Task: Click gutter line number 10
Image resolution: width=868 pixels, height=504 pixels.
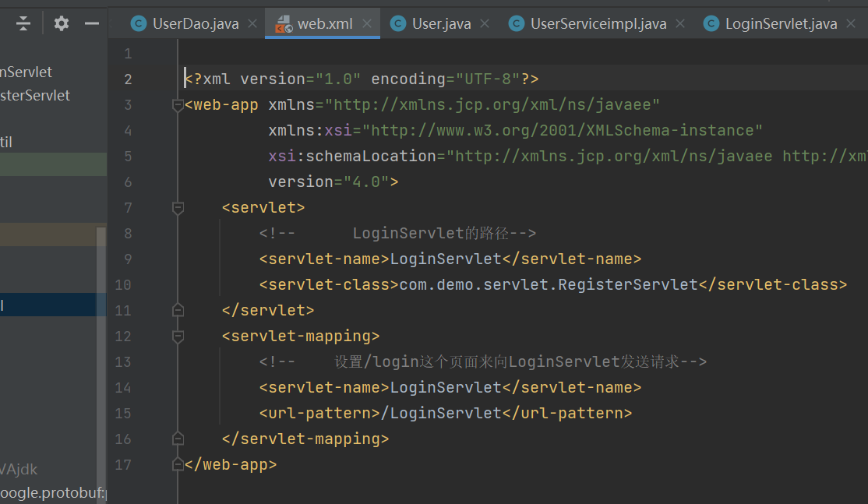Action: [x=125, y=284]
